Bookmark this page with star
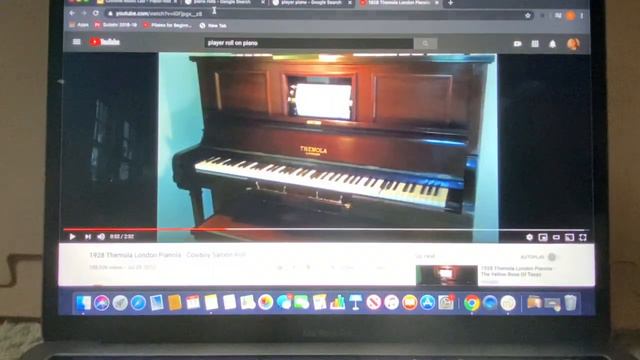640x360 pixels. (x=528, y=15)
